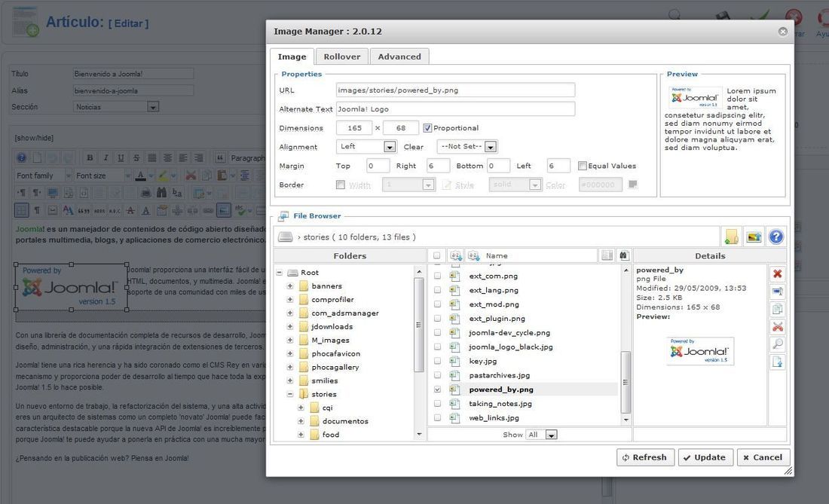Open the Alignment dropdown set to Left

click(x=366, y=146)
